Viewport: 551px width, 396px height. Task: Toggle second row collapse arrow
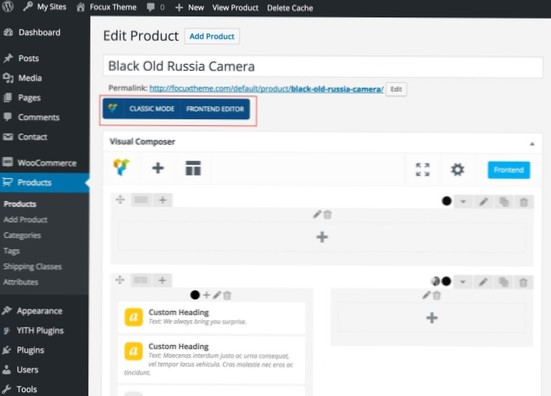pyautogui.click(x=463, y=282)
